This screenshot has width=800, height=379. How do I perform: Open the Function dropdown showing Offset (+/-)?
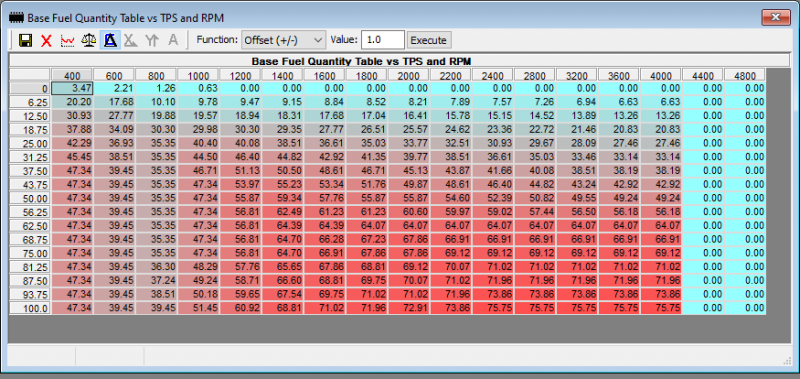283,40
